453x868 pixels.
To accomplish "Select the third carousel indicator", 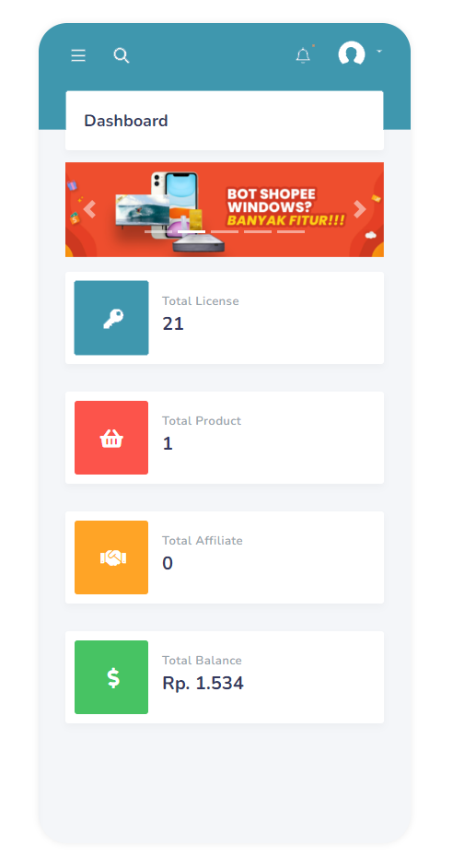I will (225, 231).
